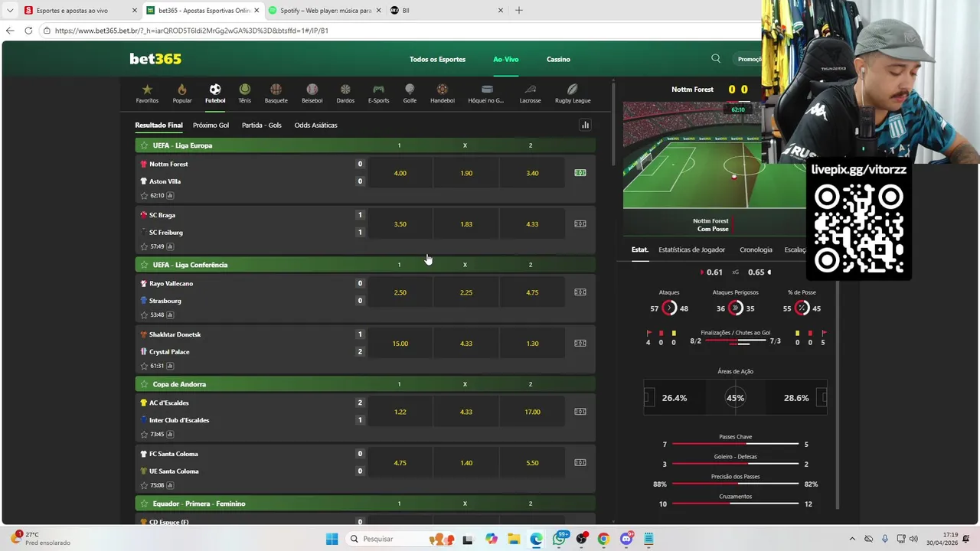The height and width of the screenshot is (551, 980).
Task: Select the Popular flame icon
Action: [x=182, y=93]
